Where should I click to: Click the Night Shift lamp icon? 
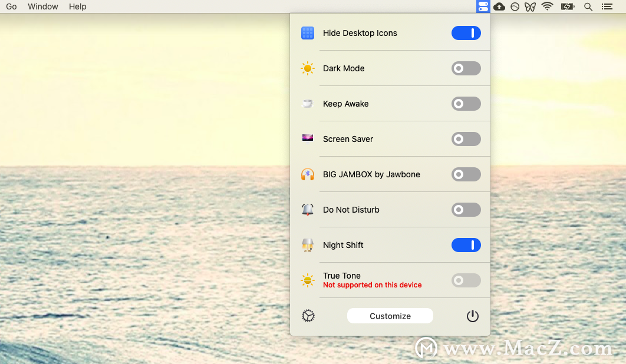308,245
